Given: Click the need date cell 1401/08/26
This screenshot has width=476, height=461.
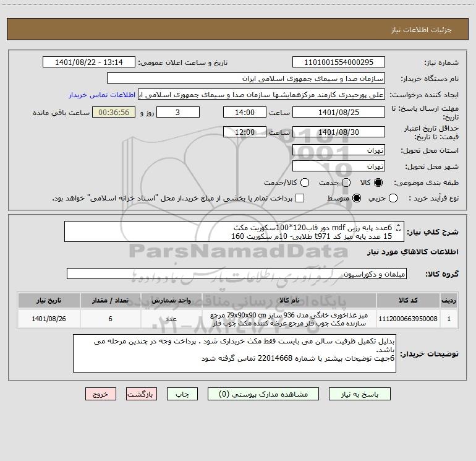Looking at the screenshot, I should [49, 319].
